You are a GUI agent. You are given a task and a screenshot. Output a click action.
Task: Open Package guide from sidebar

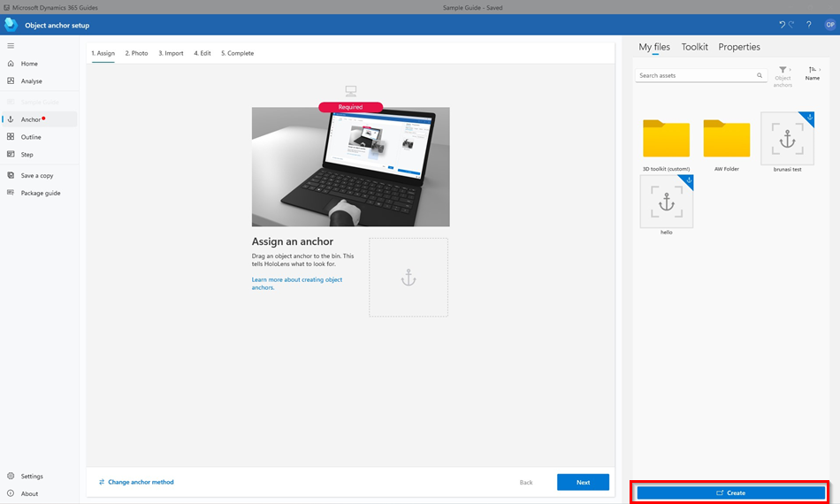click(x=41, y=193)
